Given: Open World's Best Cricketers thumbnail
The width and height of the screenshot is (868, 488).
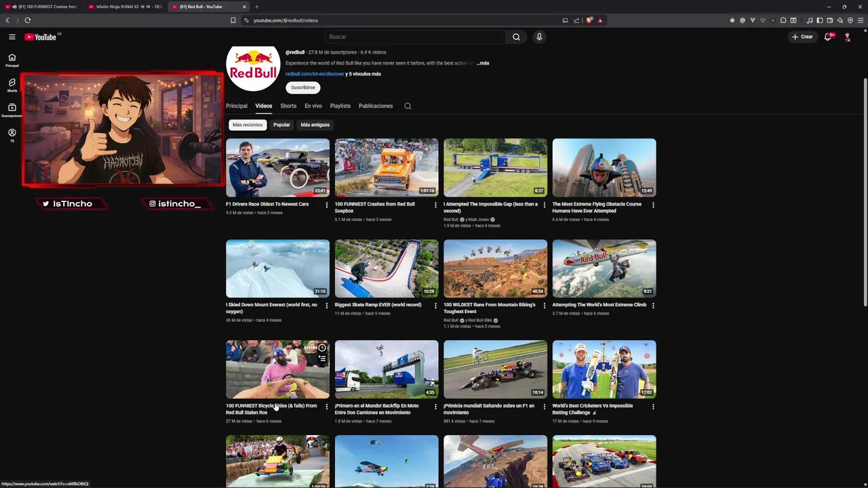Looking at the screenshot, I should point(604,369).
